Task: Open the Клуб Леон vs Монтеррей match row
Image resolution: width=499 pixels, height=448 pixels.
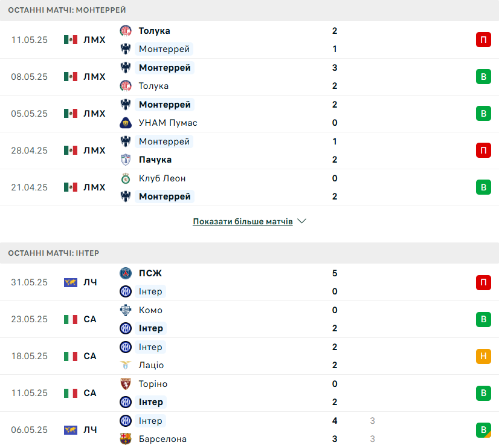Action: [x=249, y=187]
